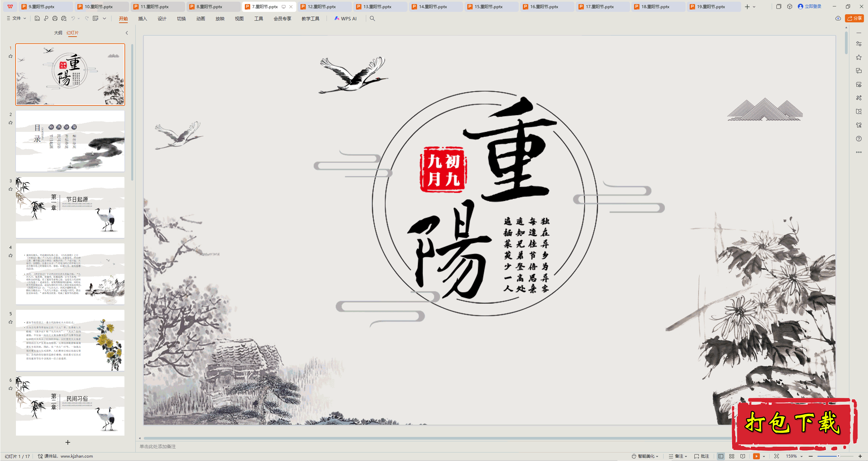
Task: Open more options ellipsis in right sidebar
Action: (x=859, y=152)
